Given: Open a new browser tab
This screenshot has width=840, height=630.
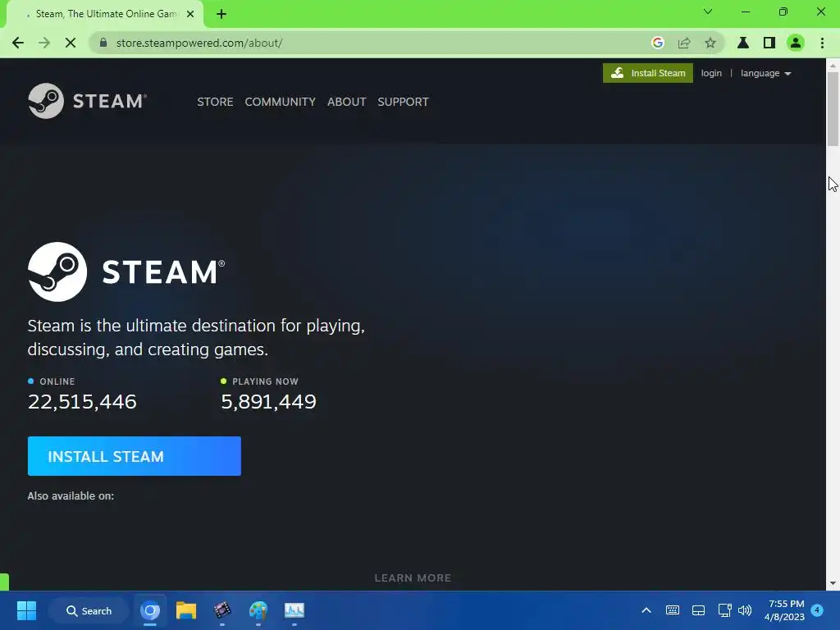Looking at the screenshot, I should point(221,15).
